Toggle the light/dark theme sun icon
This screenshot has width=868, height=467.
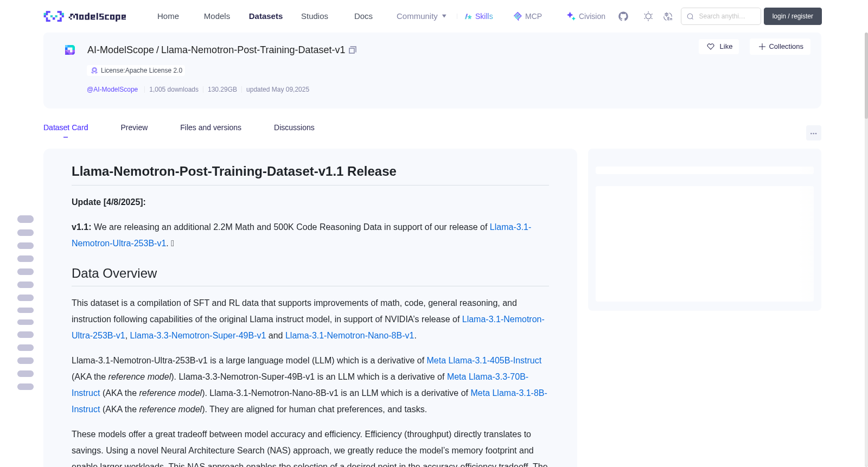tap(648, 16)
